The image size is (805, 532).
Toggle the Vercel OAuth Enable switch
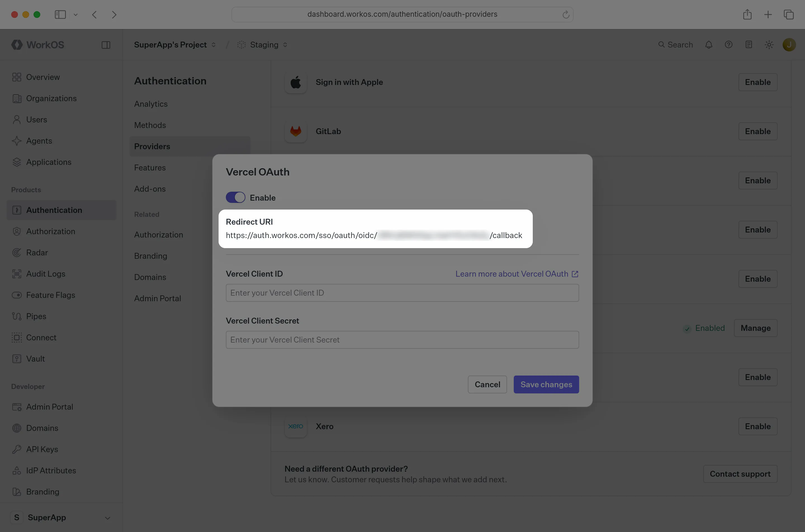(x=235, y=198)
